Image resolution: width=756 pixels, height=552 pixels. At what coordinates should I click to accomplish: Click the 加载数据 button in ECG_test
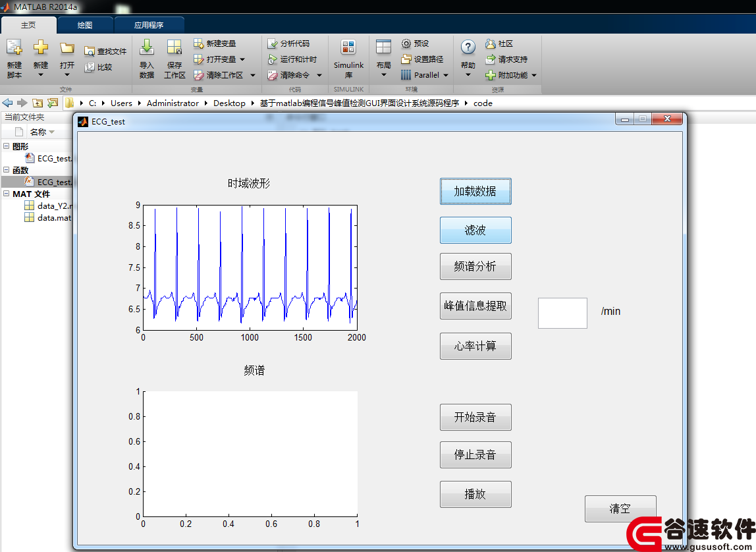point(475,192)
